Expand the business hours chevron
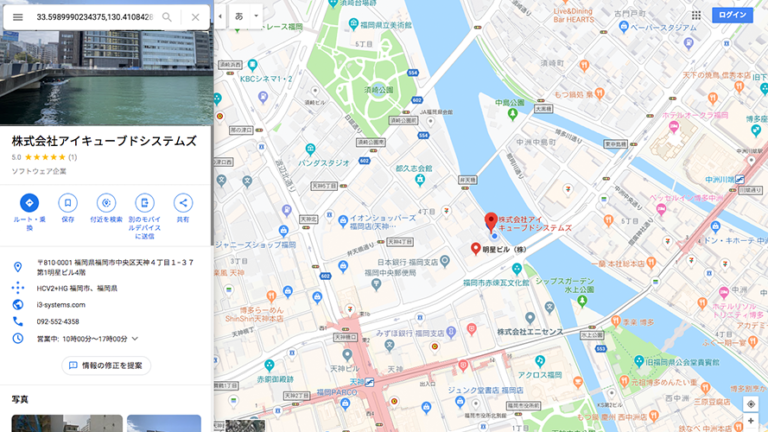The width and height of the screenshot is (768, 432). click(x=135, y=338)
